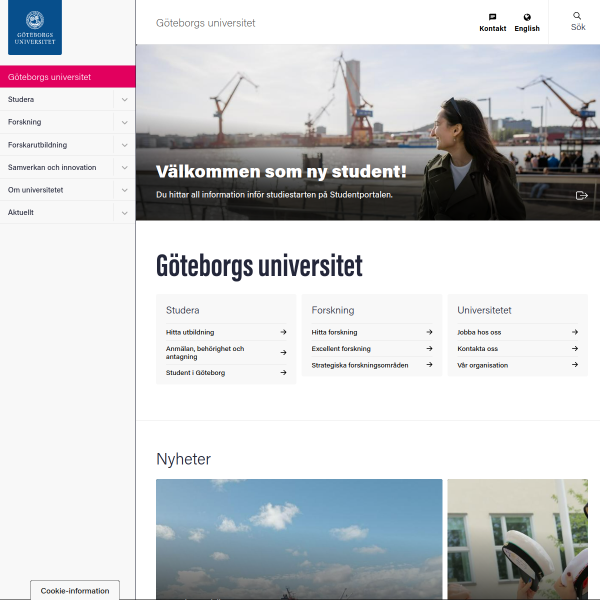
Task: Click the hero banner external link icon
Action: [582, 196]
